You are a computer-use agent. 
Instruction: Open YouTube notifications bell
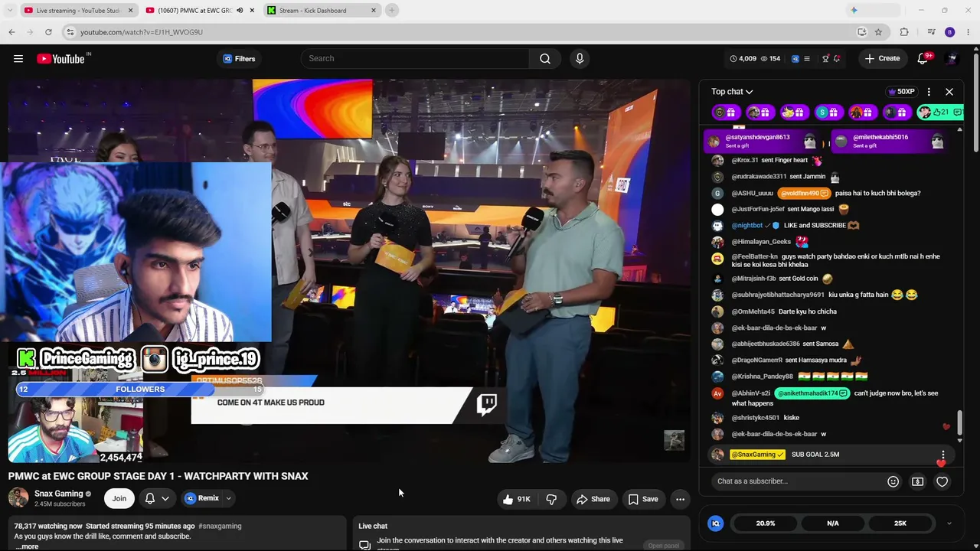click(923, 59)
